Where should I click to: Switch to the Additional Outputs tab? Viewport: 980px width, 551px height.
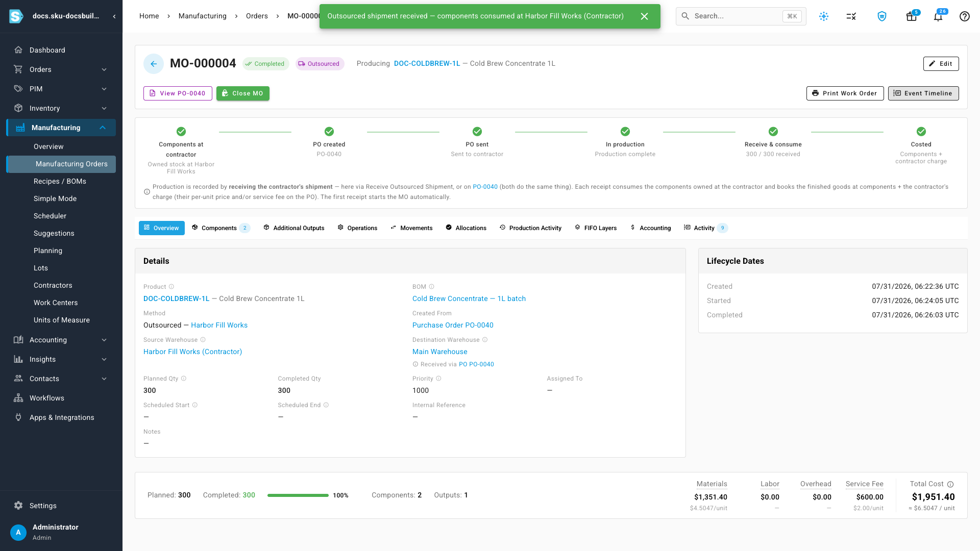point(294,228)
